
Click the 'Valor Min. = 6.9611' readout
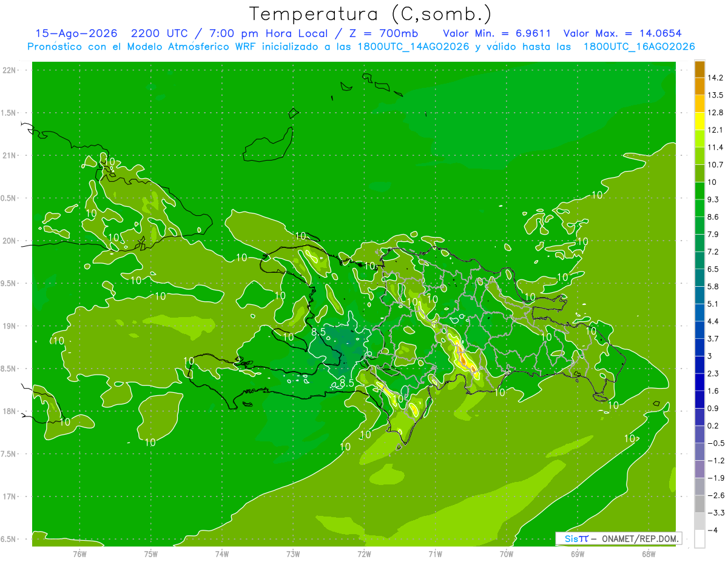[x=497, y=33]
